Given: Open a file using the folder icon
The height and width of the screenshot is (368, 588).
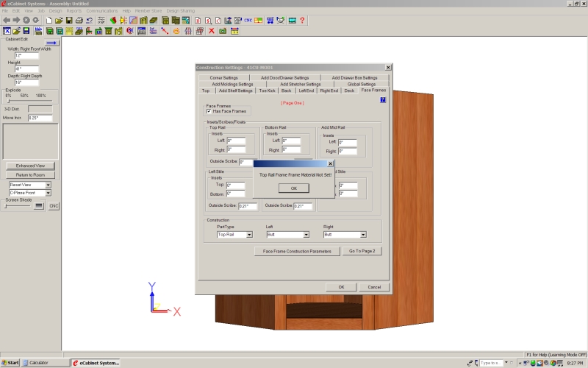Looking at the screenshot, I should pos(59,21).
